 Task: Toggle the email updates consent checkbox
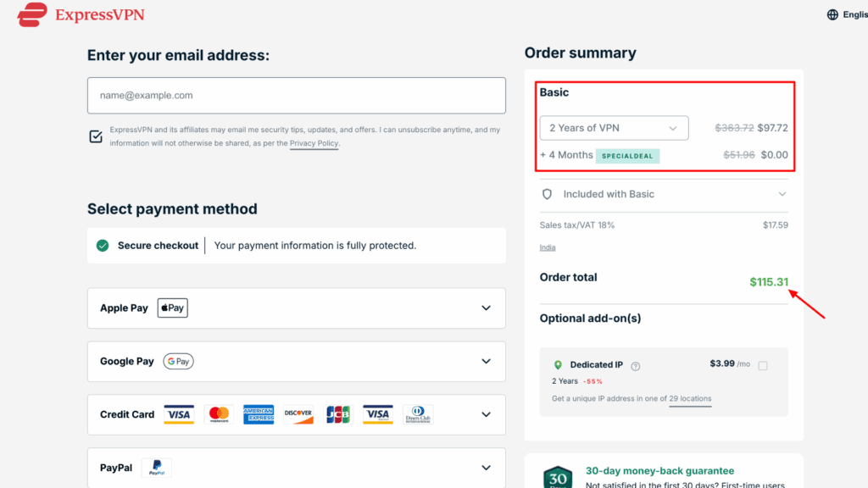point(96,136)
